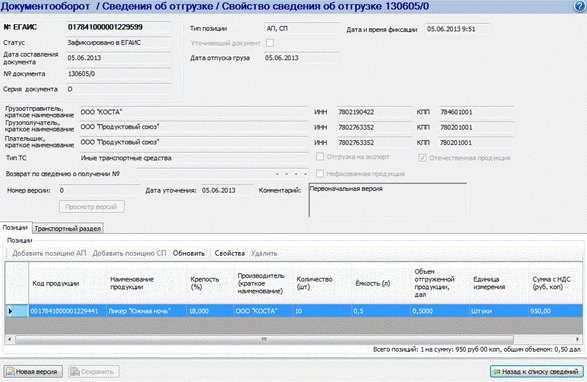This screenshot has width=587, height=382.
Task: Click the Дата составления документа field
Action: pyautogui.click(x=118, y=58)
